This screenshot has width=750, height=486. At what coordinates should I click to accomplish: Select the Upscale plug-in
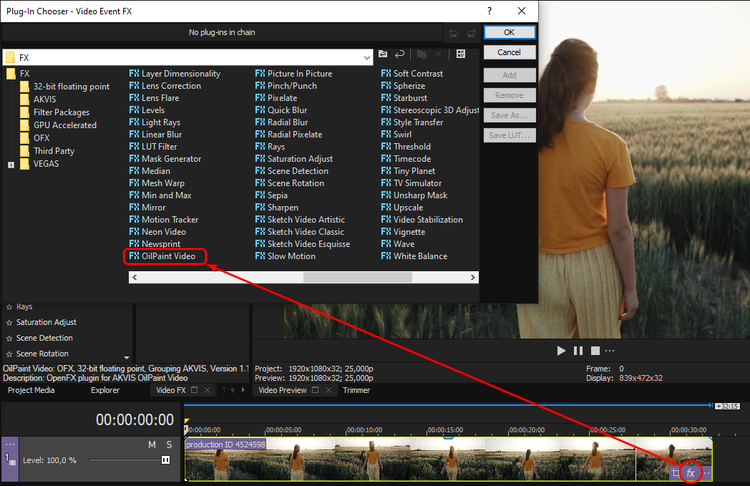tap(402, 208)
